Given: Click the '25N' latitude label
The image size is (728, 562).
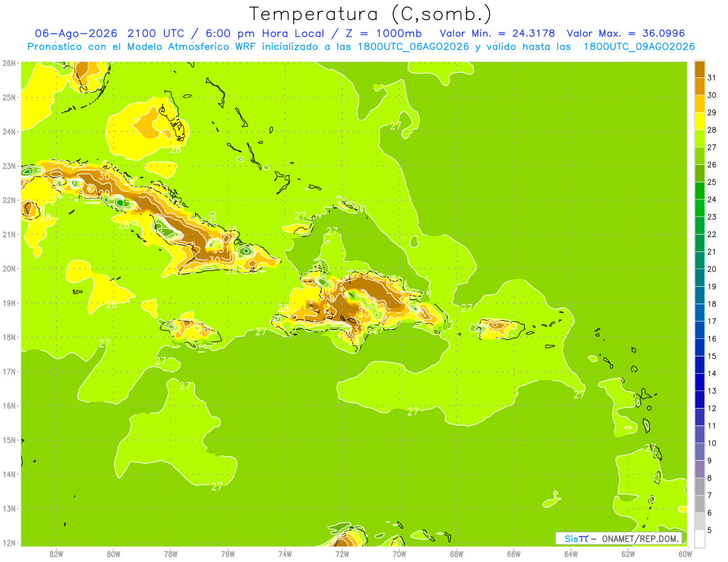Looking at the screenshot, I should 8,97.
